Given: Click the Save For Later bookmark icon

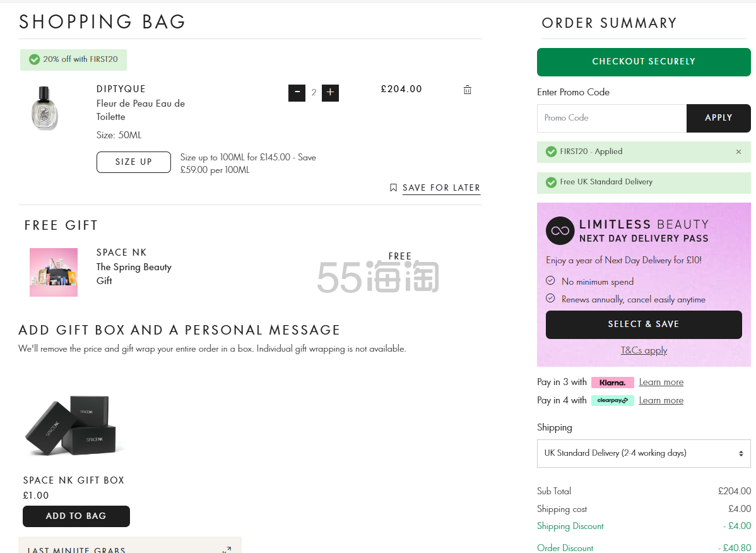Looking at the screenshot, I should pyautogui.click(x=393, y=187).
